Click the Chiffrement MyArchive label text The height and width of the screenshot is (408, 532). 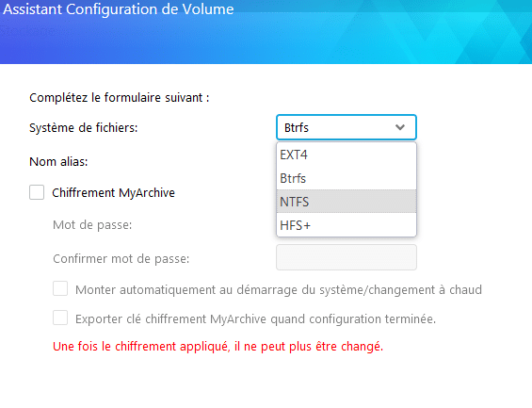point(113,193)
